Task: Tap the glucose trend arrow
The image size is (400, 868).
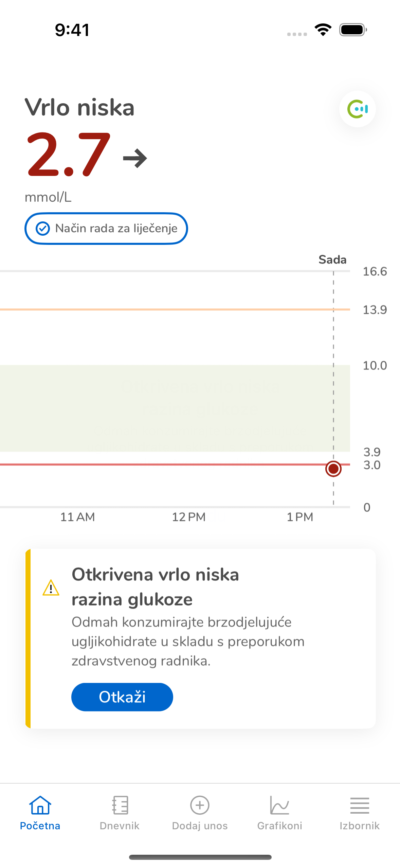Action: tap(135, 158)
